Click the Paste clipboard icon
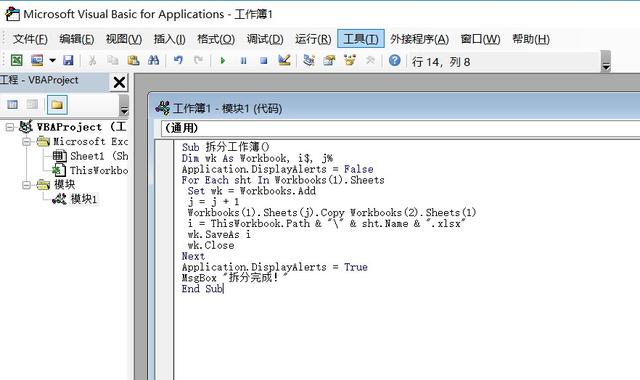 point(133,60)
